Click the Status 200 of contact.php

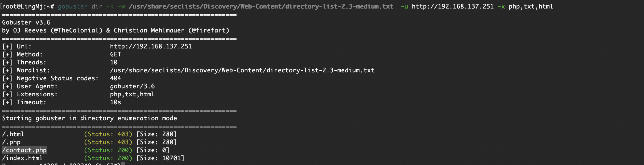[108, 150]
